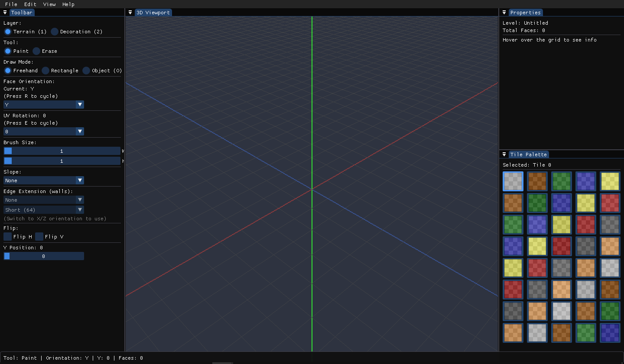Viewport: 624px width, 364px height.
Task: Pick the light gray tile in fifth row
Action: click(x=610, y=268)
